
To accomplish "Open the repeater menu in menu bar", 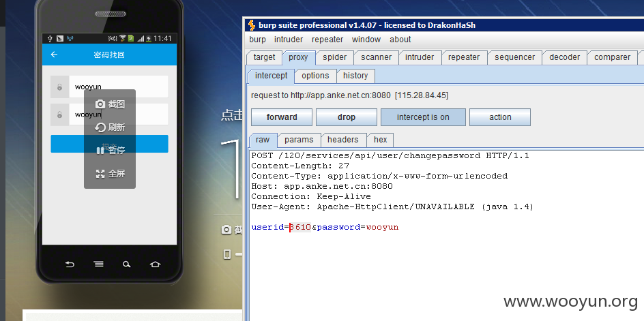I will (x=327, y=40).
